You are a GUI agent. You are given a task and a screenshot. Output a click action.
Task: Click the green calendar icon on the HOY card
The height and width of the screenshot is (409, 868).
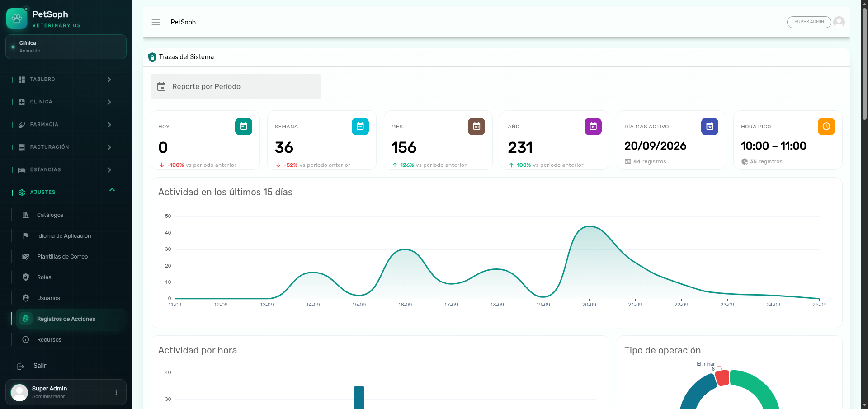[244, 127]
